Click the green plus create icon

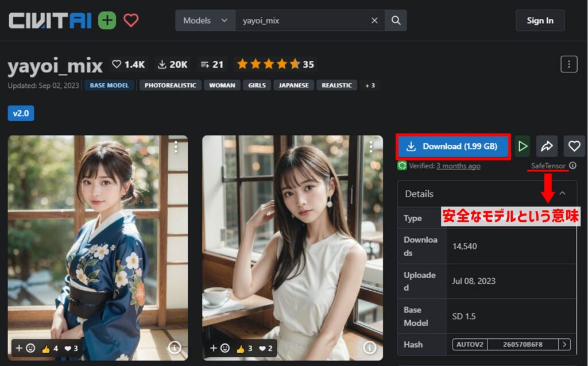(x=107, y=21)
